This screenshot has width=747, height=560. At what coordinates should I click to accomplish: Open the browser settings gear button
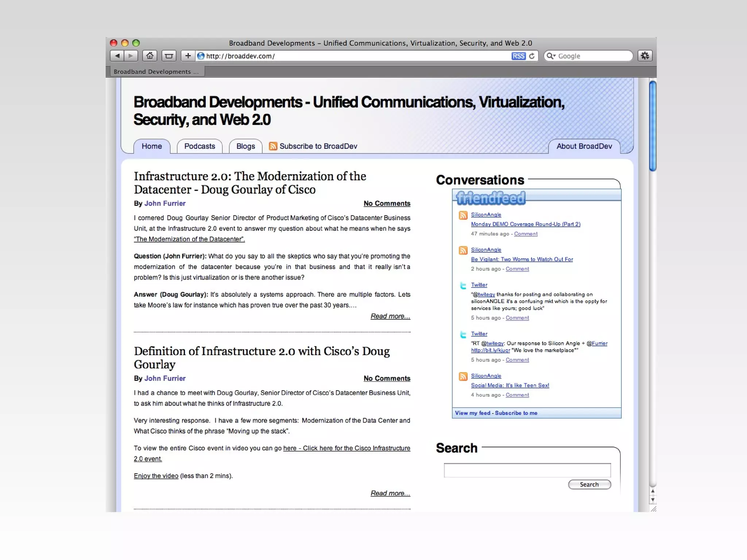pyautogui.click(x=645, y=56)
